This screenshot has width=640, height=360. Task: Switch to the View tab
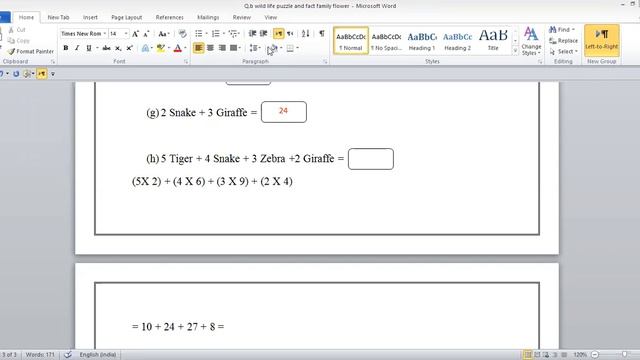pyautogui.click(x=271, y=18)
